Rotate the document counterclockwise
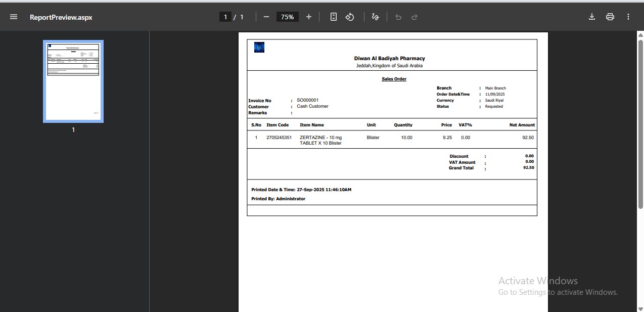The width and height of the screenshot is (644, 312). click(350, 17)
